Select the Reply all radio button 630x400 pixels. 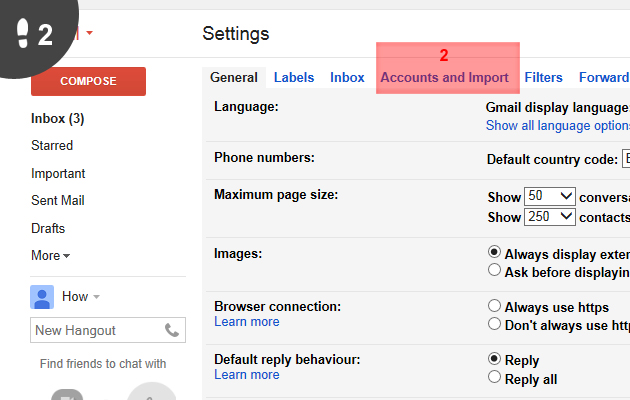[494, 377]
